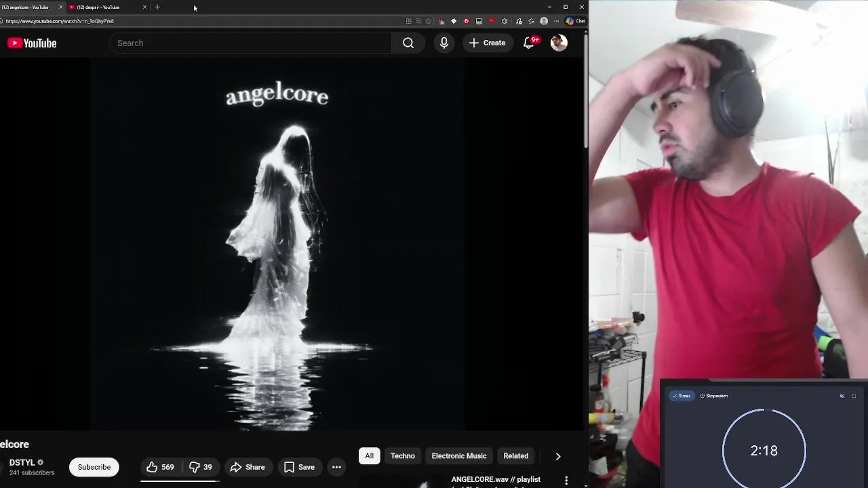Open the DSTYL channel name link
868x488 pixels.
[22, 463]
